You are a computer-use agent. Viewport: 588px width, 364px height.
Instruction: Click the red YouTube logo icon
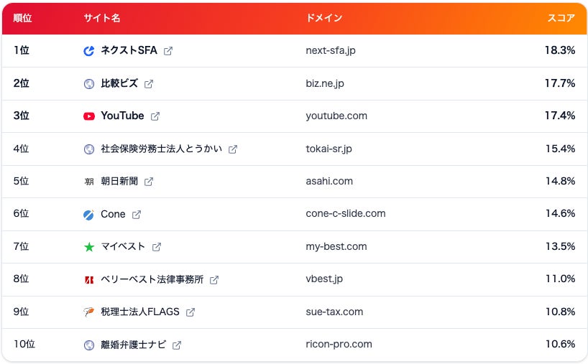tap(89, 116)
